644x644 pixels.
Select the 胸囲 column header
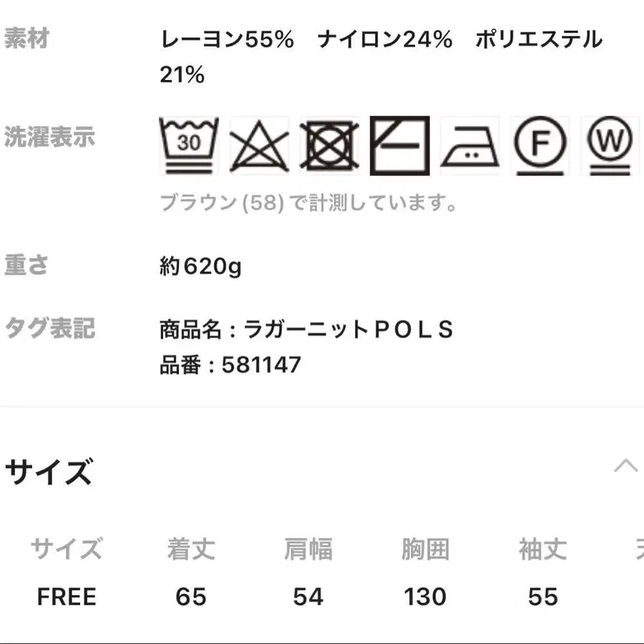coord(425,550)
